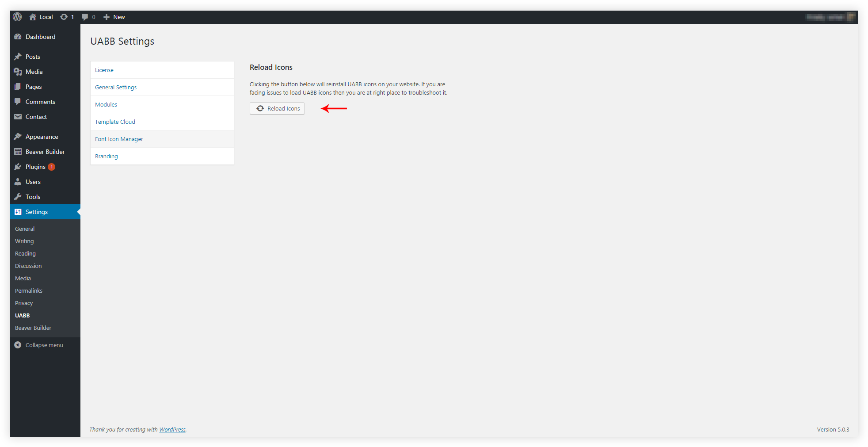Click the WordPress logo icon
The width and height of the screenshot is (868, 447).
(17, 17)
